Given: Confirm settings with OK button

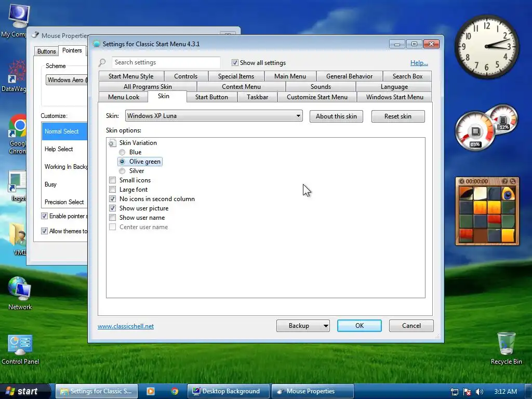Looking at the screenshot, I should [x=360, y=326].
